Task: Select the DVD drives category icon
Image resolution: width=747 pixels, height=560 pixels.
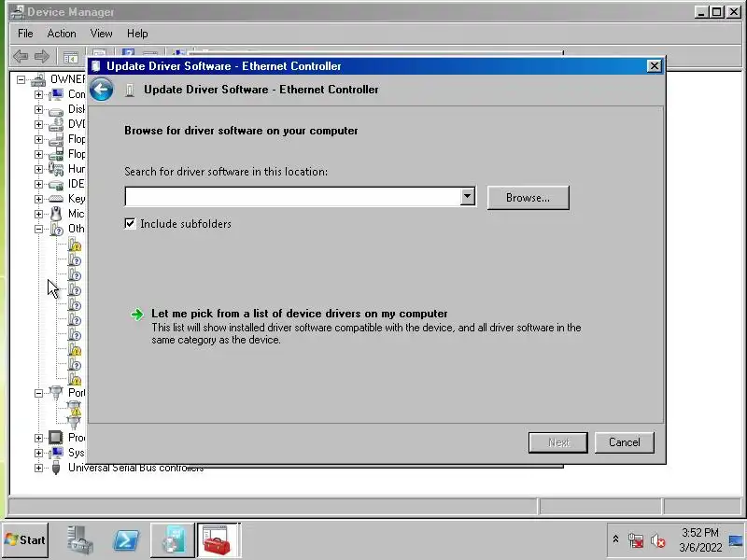Action: (56, 124)
